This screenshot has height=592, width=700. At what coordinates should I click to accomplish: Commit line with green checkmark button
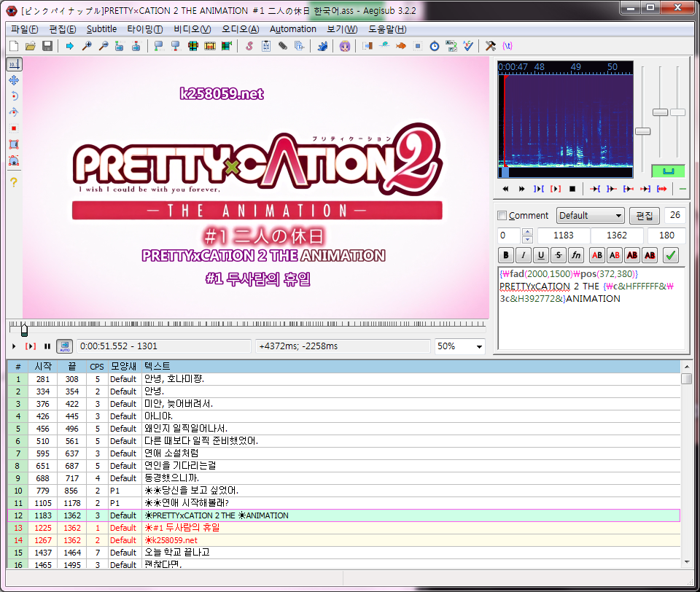[671, 255]
